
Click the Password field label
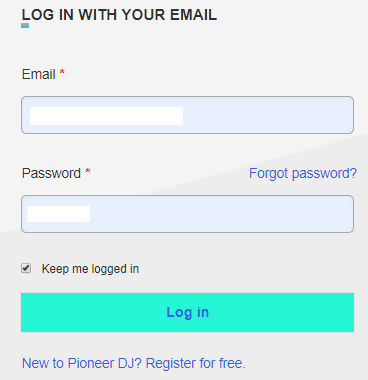[x=51, y=173]
